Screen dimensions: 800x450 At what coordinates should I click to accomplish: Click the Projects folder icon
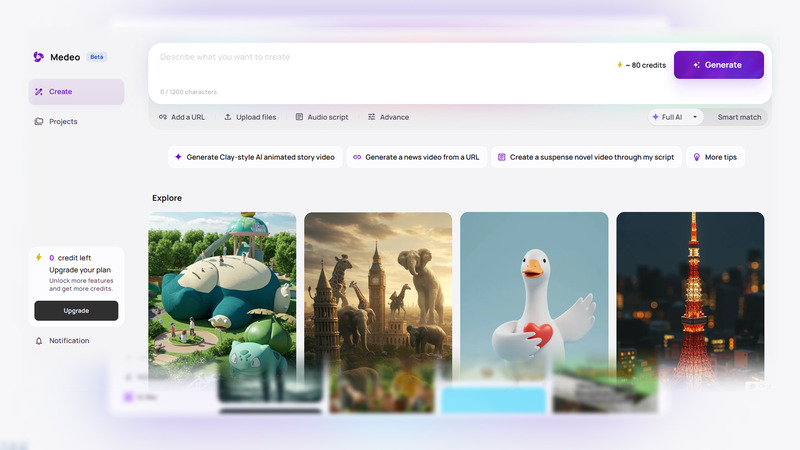tap(39, 121)
